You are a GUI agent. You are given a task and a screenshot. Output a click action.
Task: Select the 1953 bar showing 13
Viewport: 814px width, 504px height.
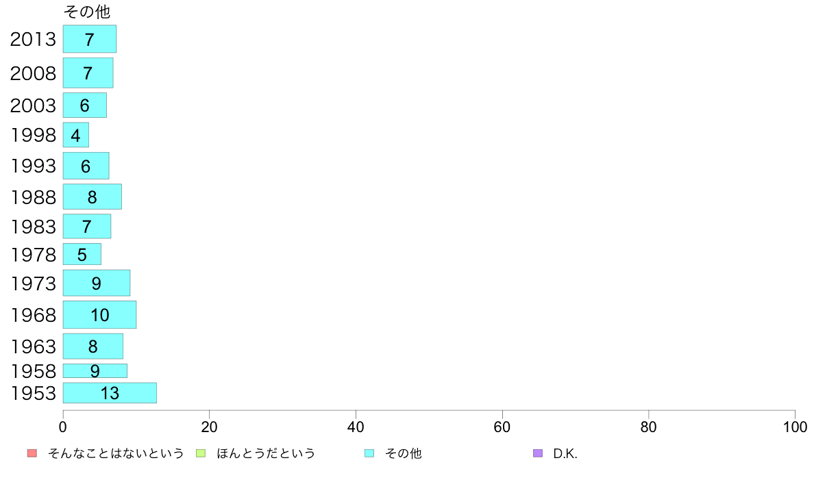point(110,393)
